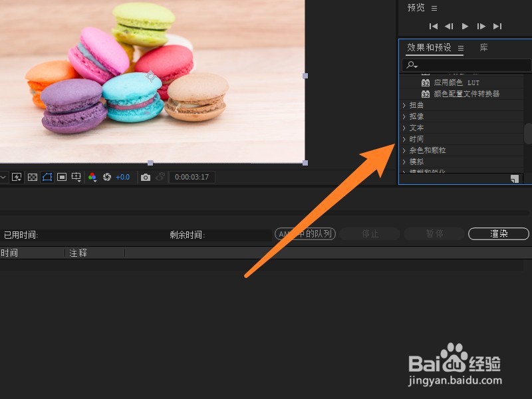Click the 剩余时间 label
Image resolution: width=532 pixels, height=399 pixels.
click(x=188, y=235)
